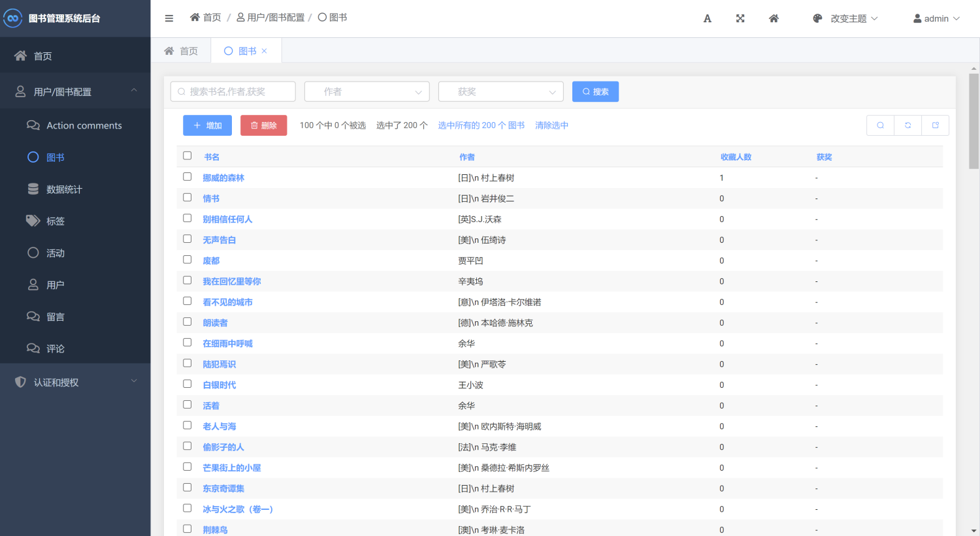Click the 增加 add button
The height and width of the screenshot is (536, 980).
[x=208, y=125]
